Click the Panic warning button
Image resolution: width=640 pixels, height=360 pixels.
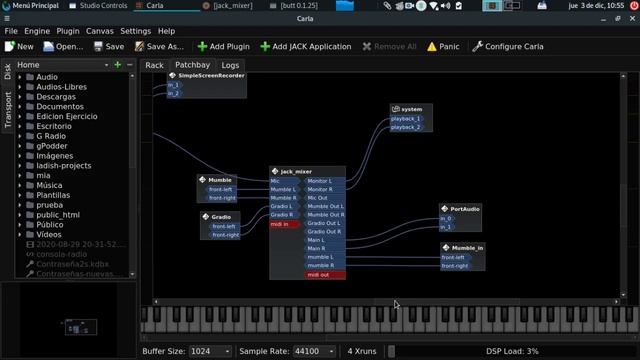click(443, 47)
